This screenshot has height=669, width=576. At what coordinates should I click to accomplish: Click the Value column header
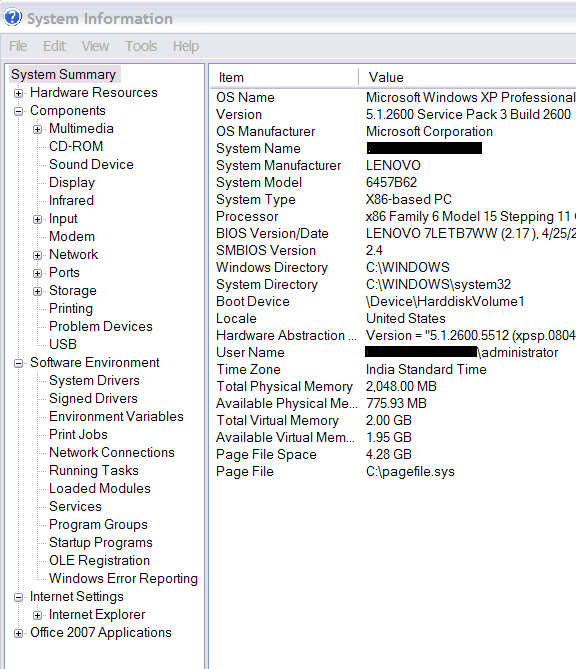click(467, 77)
